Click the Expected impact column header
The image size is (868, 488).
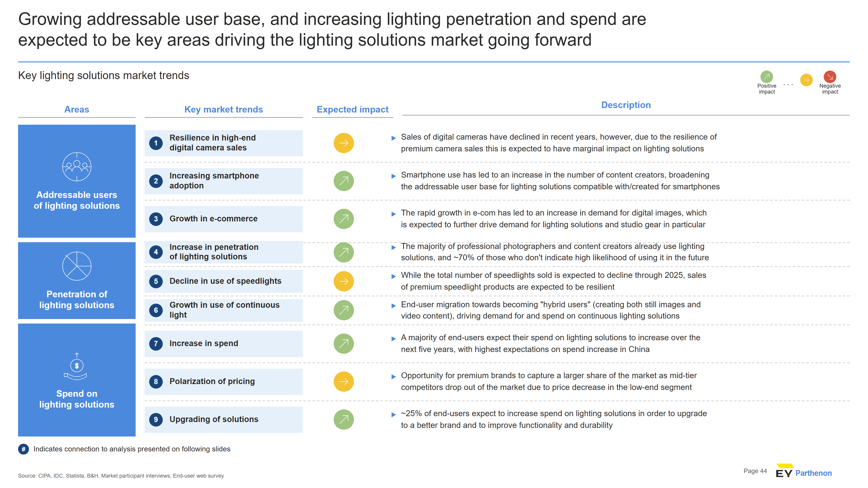point(352,109)
